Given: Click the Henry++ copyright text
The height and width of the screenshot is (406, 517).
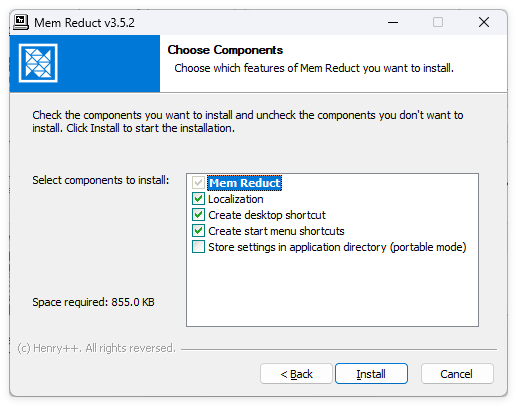Looking at the screenshot, I should coord(96,348).
